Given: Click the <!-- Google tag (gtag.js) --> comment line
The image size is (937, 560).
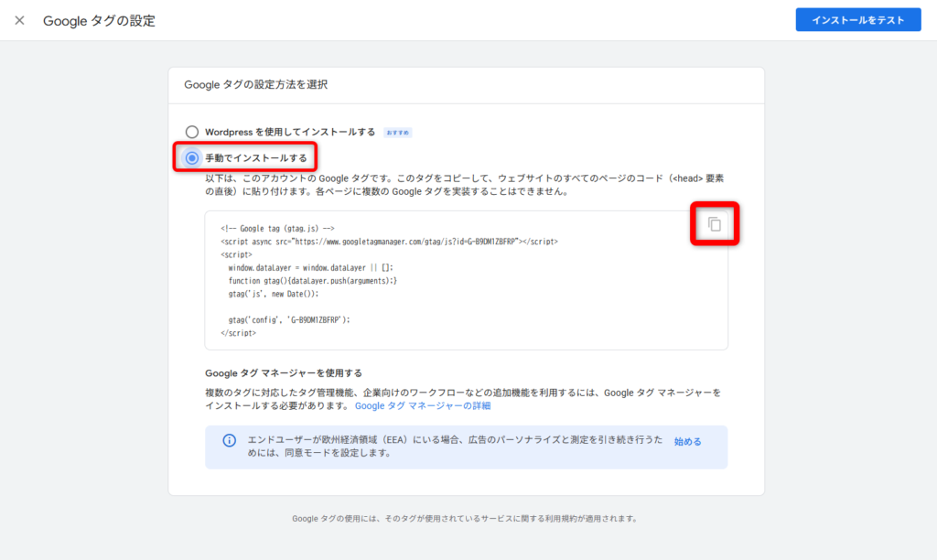Looking at the screenshot, I should tap(277, 229).
